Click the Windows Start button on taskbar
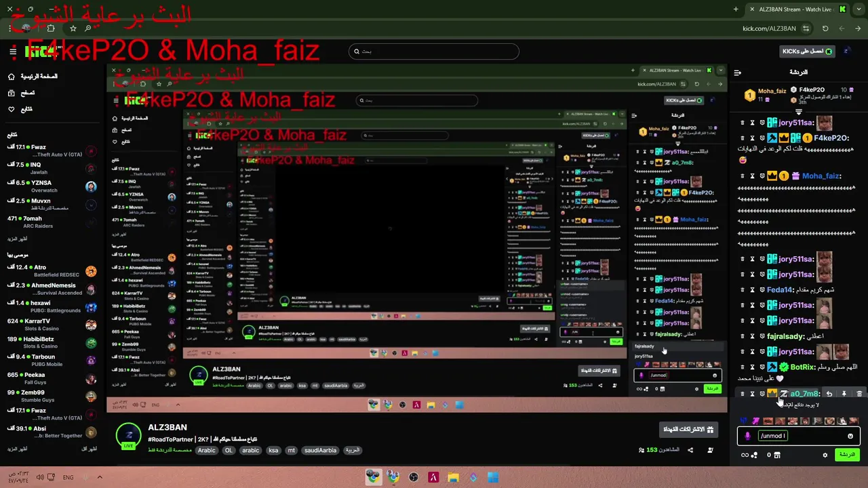868x488 pixels. tap(493, 477)
